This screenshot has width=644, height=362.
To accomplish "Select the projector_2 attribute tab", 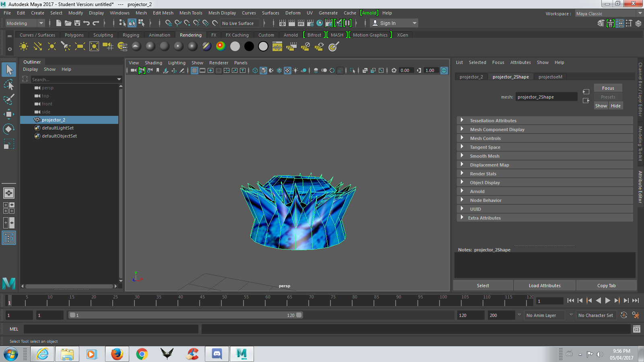I will point(471,77).
